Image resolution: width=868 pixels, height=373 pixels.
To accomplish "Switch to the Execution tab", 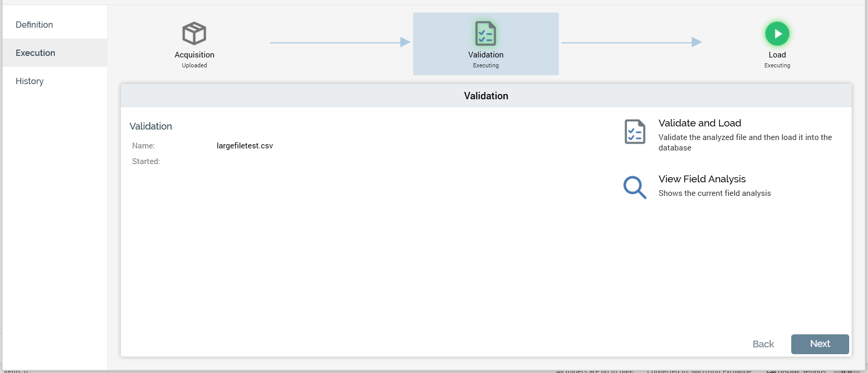I will coord(36,53).
